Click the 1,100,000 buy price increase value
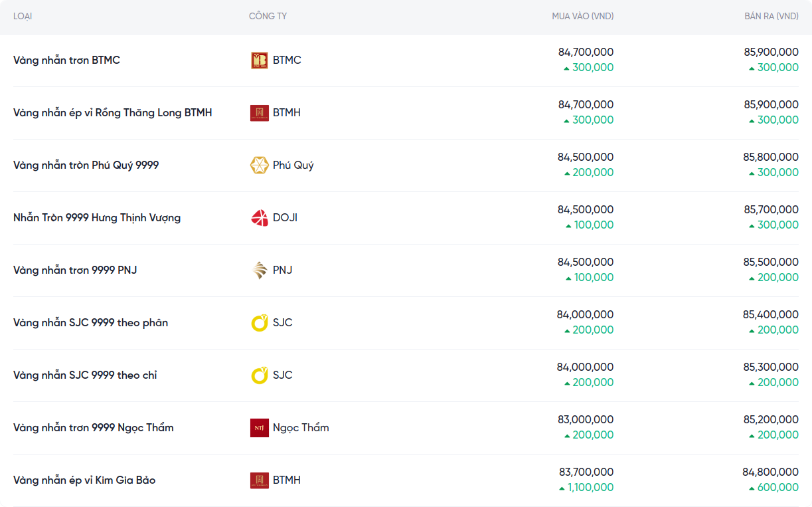The height and width of the screenshot is (507, 812). (x=590, y=488)
